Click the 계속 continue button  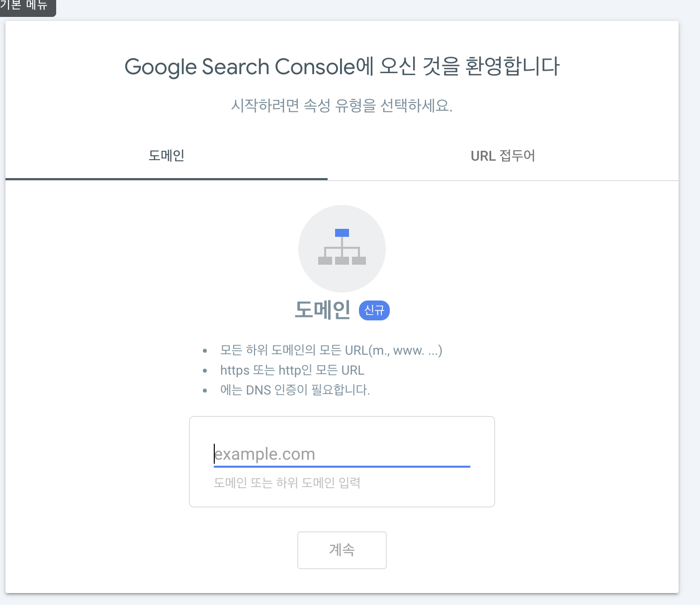(342, 550)
